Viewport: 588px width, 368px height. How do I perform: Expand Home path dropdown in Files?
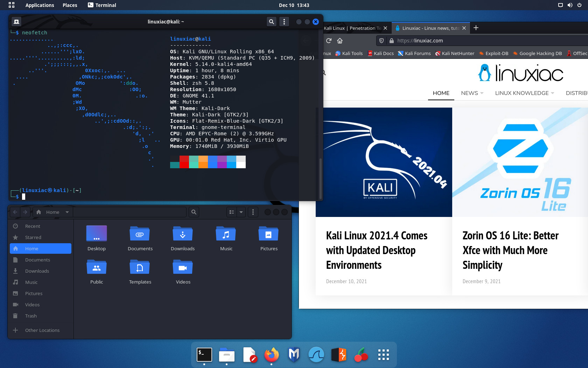point(67,212)
